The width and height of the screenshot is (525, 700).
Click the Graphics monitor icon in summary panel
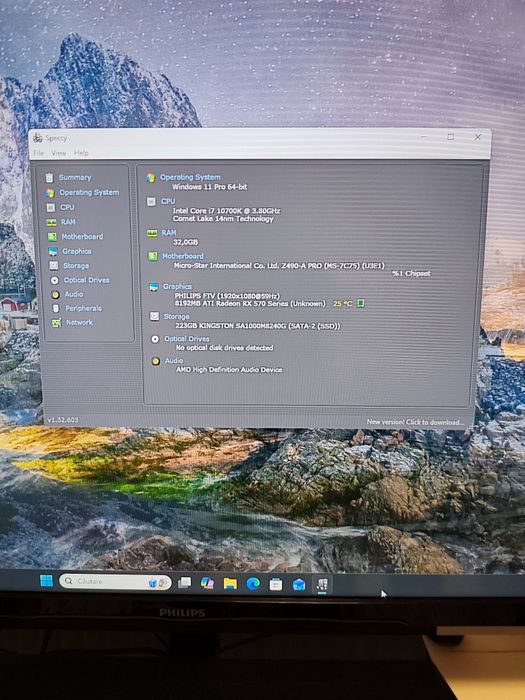pyautogui.click(x=154, y=287)
